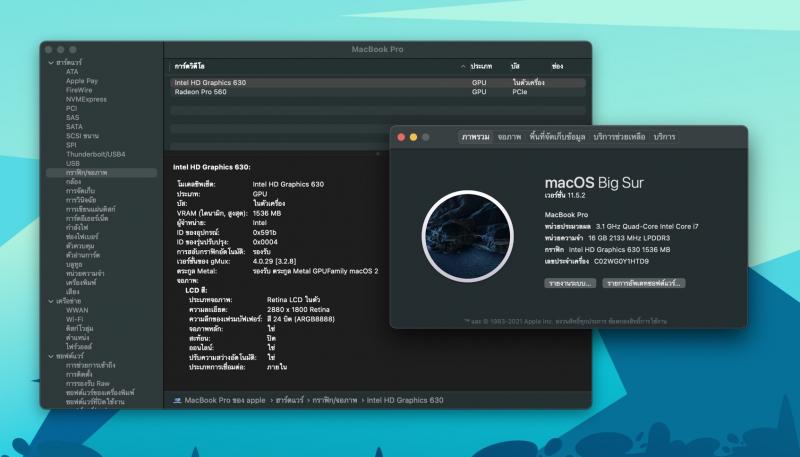Select เครื่องพิมพ์ (Printers) in the sidebar
The height and width of the screenshot is (457, 800).
tap(81, 283)
